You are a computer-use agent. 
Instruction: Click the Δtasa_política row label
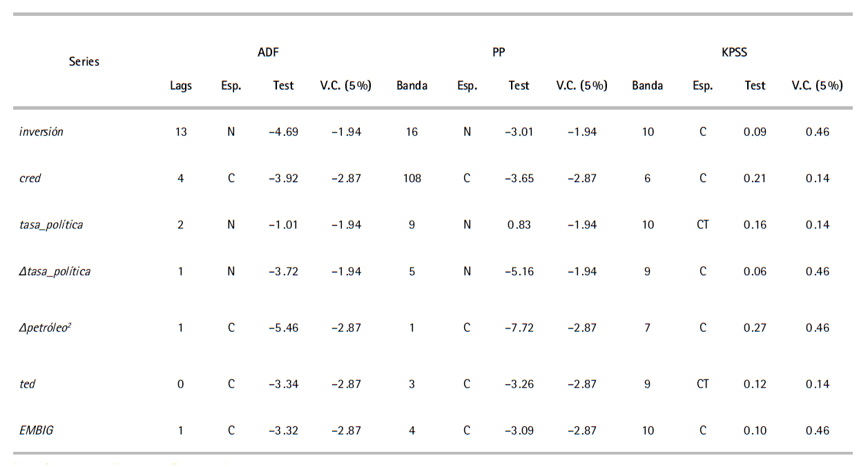click(x=55, y=271)
